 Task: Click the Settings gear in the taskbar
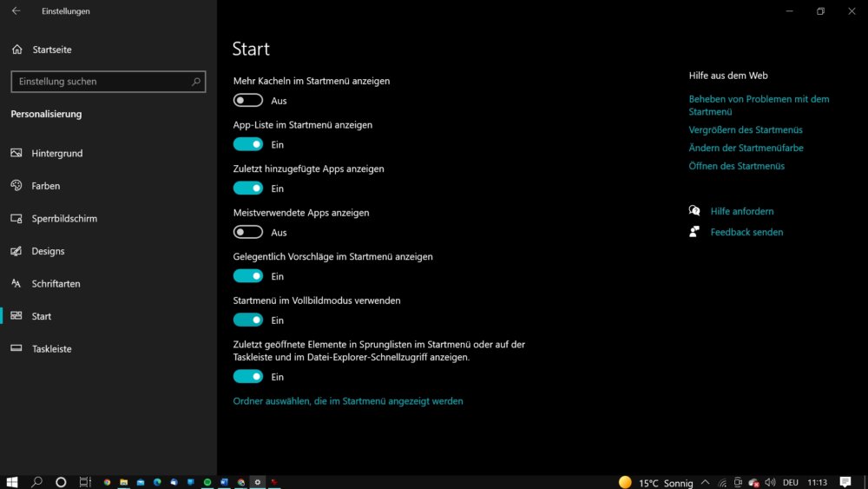click(258, 482)
